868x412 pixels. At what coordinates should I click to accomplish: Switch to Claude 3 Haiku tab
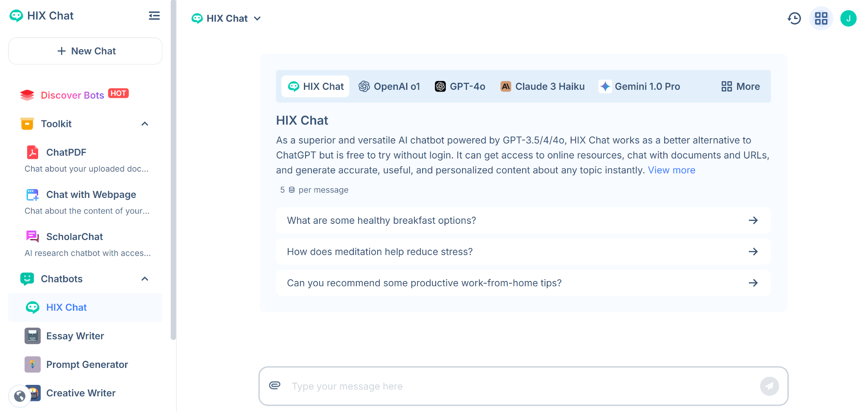(x=542, y=86)
